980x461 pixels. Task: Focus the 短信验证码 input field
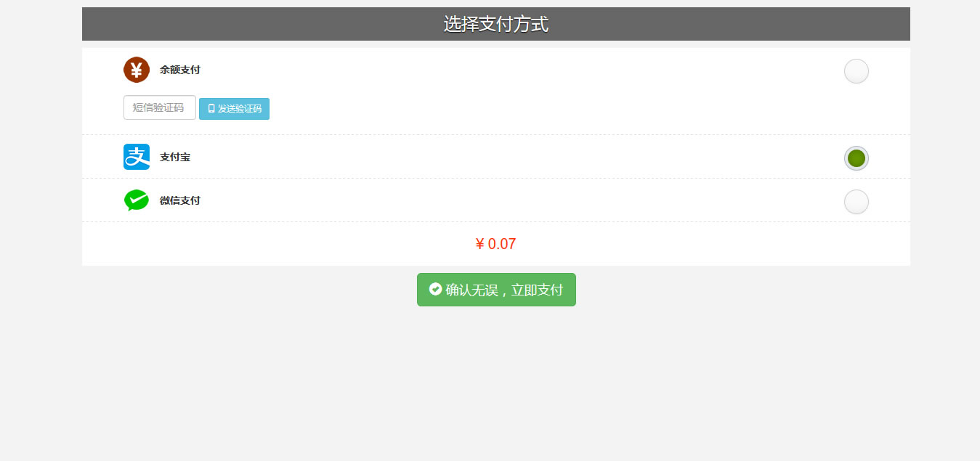[x=160, y=107]
